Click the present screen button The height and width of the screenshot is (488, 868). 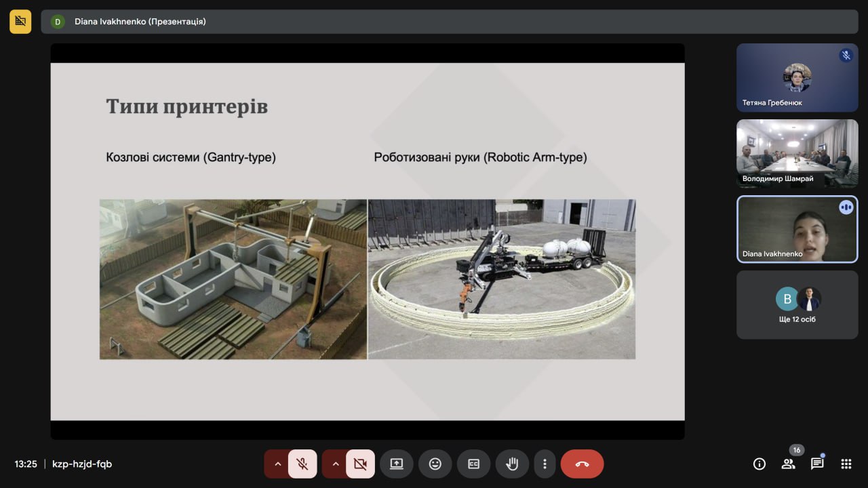coord(396,464)
